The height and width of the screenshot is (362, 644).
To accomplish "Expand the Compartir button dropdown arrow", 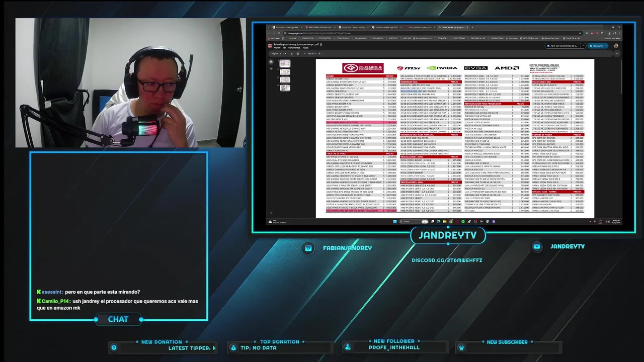I will click(606, 46).
